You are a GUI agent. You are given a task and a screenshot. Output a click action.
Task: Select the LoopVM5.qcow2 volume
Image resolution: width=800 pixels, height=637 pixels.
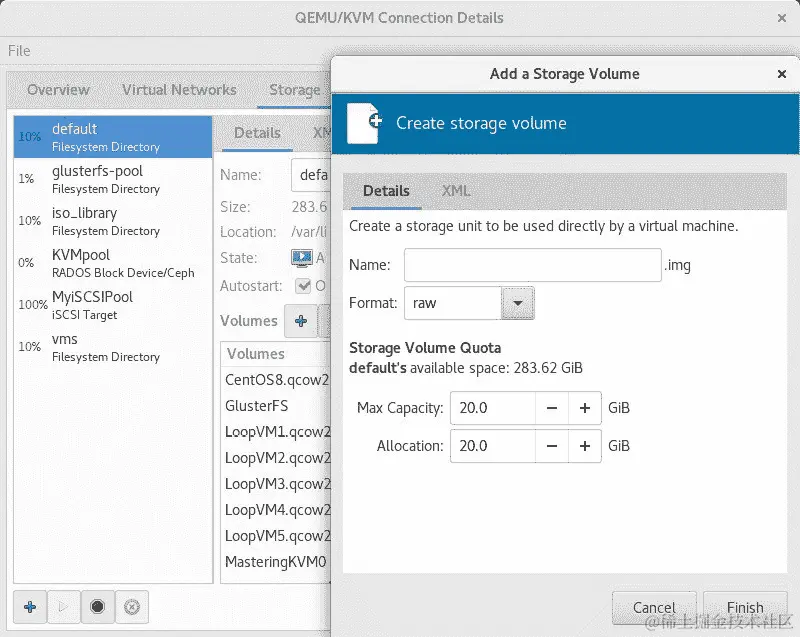(276, 536)
